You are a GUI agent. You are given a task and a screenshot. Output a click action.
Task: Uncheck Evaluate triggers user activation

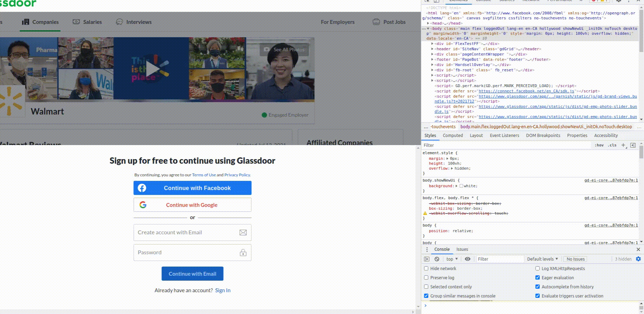(537, 296)
